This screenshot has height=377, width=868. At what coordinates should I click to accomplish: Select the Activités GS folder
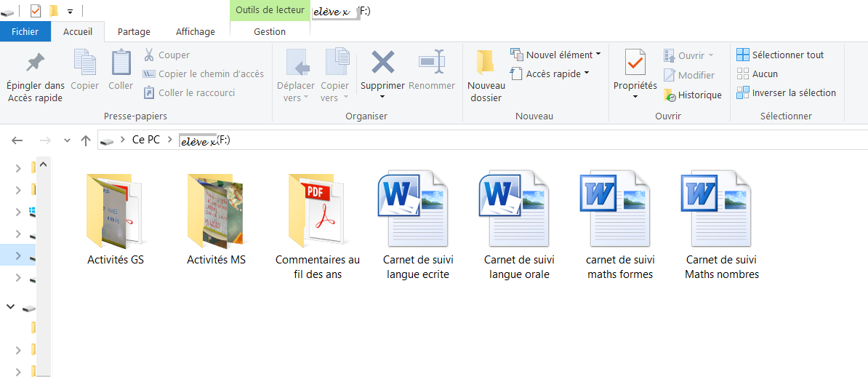pyautogui.click(x=115, y=218)
